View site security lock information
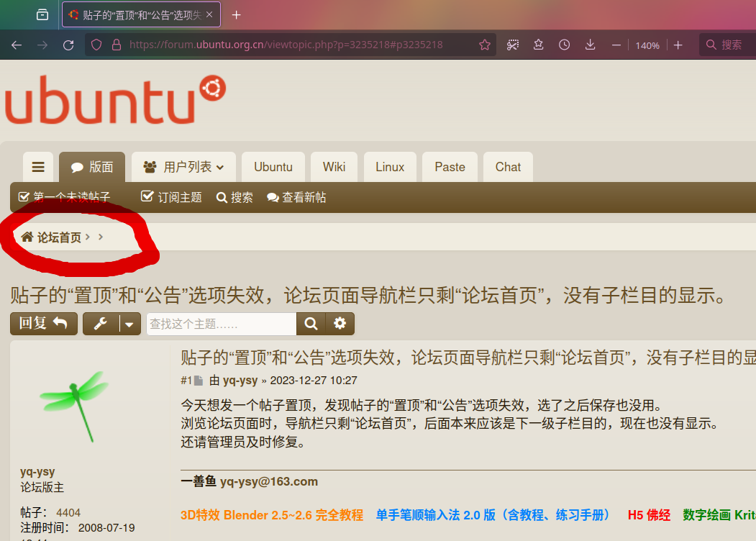The image size is (756, 541). [x=117, y=45]
